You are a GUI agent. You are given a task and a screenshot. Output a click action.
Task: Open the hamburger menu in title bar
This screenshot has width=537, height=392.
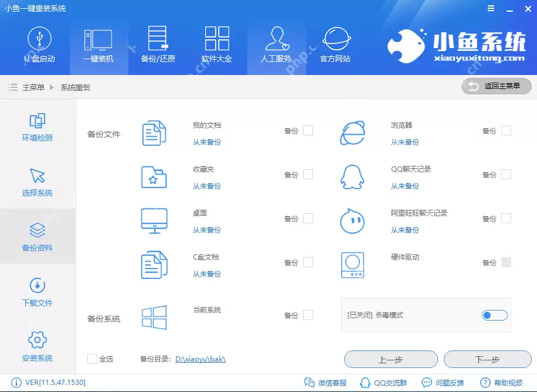pos(491,8)
